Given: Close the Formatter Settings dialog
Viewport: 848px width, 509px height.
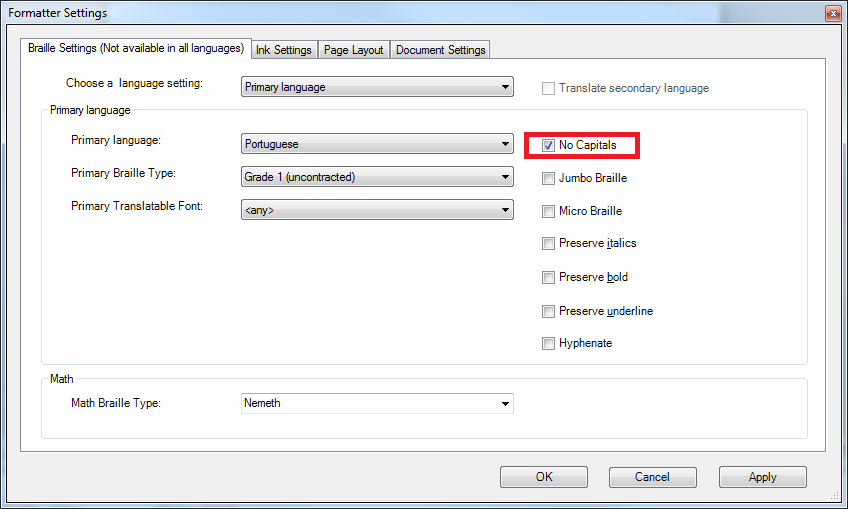Looking at the screenshot, I should 832,13.
